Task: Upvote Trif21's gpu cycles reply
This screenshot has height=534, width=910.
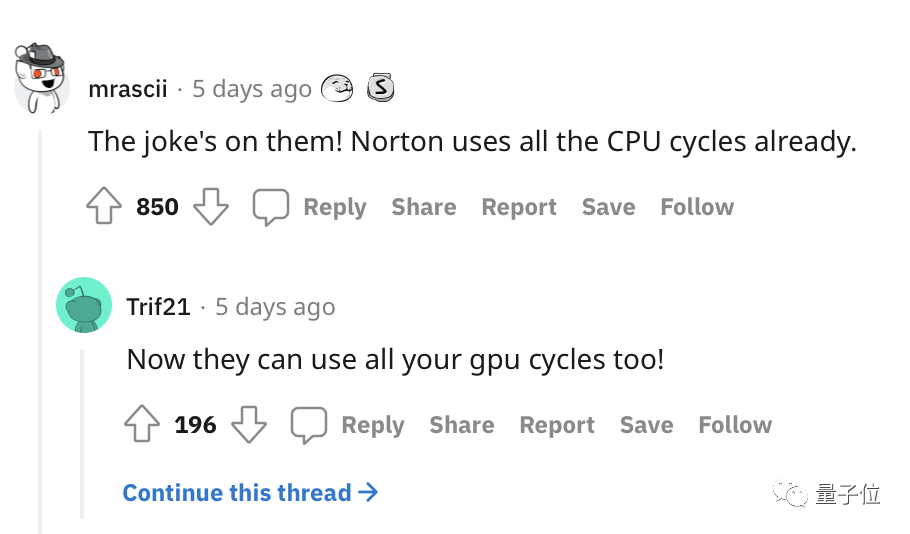Action: [142, 425]
